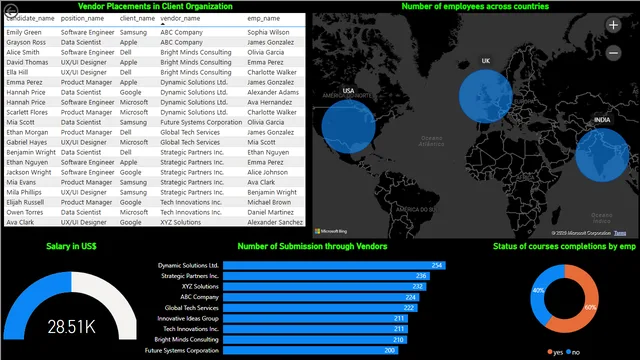Screen dimensions: 640x360
Task: Click emp name Ava Hernandez
Action: [269, 102]
